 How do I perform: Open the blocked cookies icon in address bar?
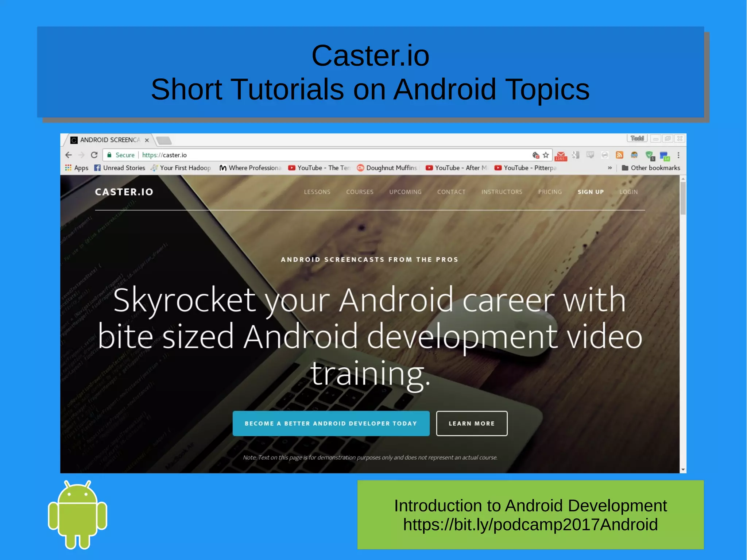click(x=535, y=155)
